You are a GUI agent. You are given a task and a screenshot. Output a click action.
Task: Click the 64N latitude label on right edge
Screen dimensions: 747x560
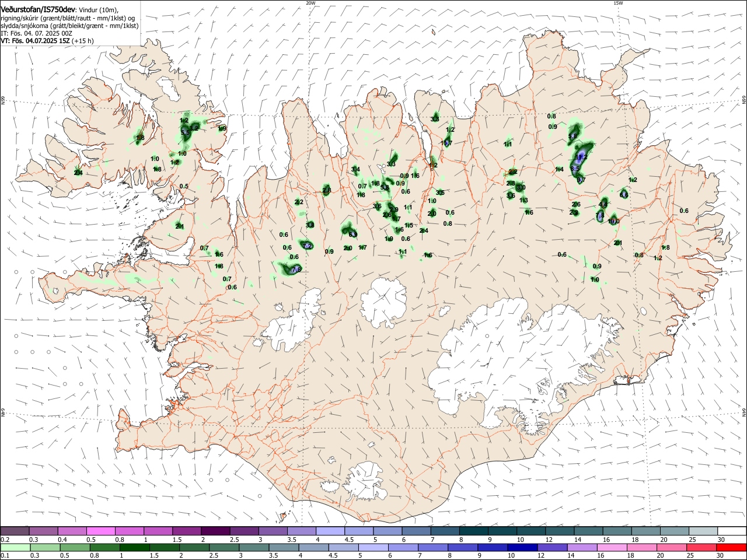click(744, 411)
